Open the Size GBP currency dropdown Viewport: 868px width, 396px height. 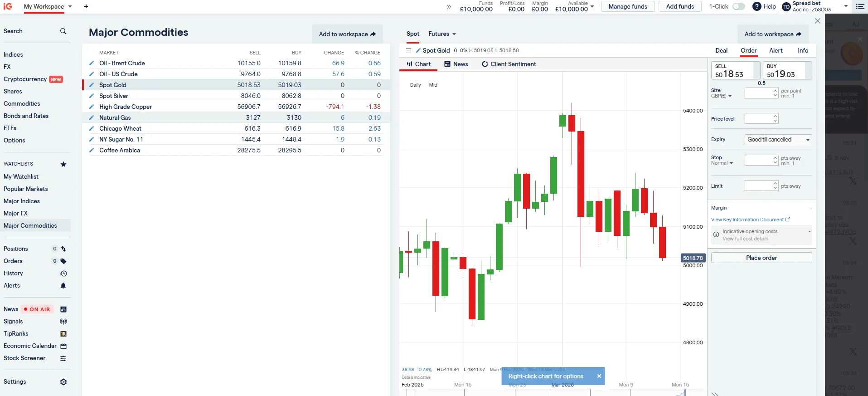click(x=721, y=96)
